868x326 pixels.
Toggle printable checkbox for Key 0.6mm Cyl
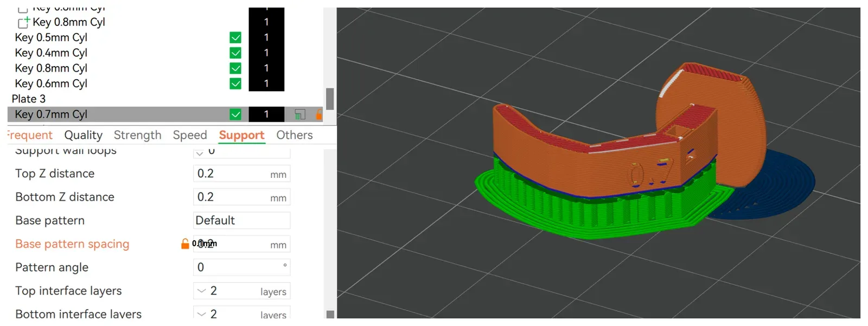click(x=235, y=84)
